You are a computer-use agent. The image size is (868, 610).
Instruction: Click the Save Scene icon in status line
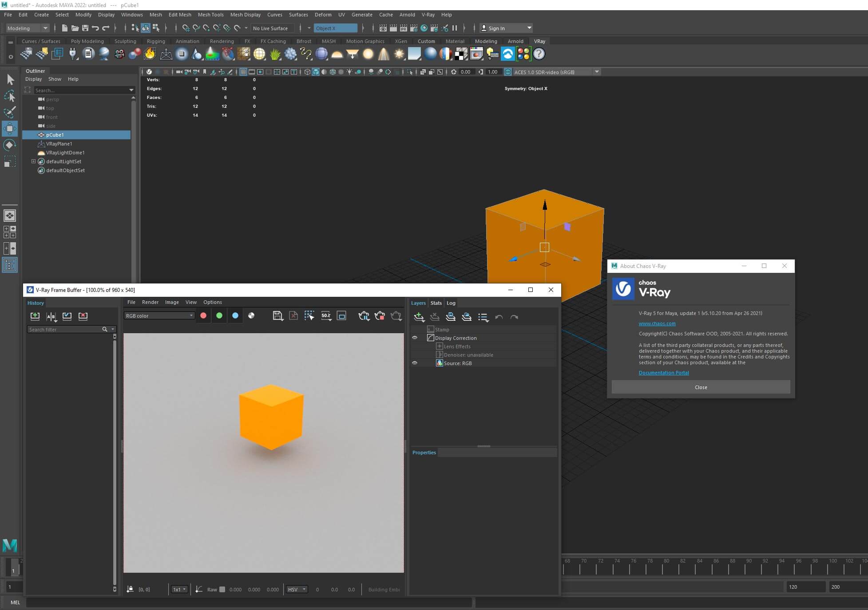(85, 28)
